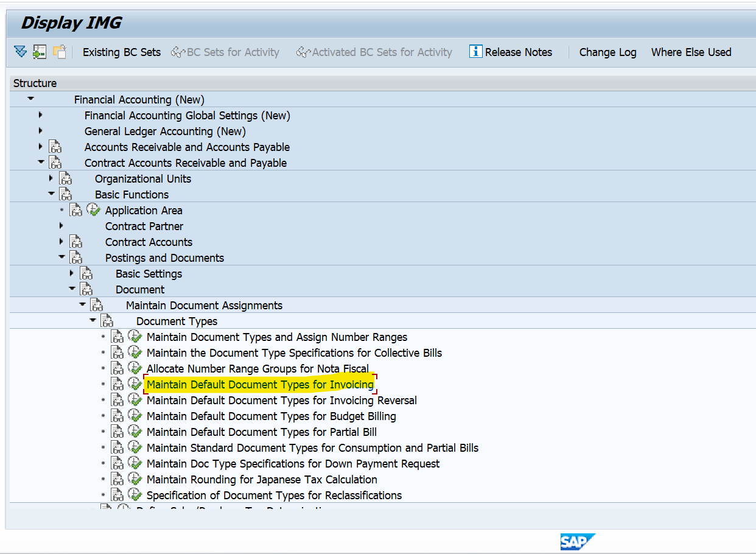Collapse the Financial Accounting (New) node
Viewport: 756px width, 554px height.
[x=30, y=99]
